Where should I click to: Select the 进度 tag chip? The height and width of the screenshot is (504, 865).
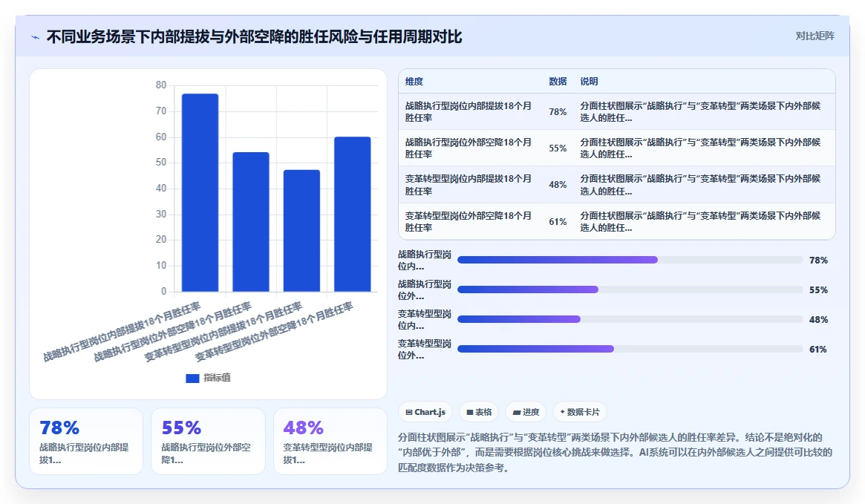526,412
